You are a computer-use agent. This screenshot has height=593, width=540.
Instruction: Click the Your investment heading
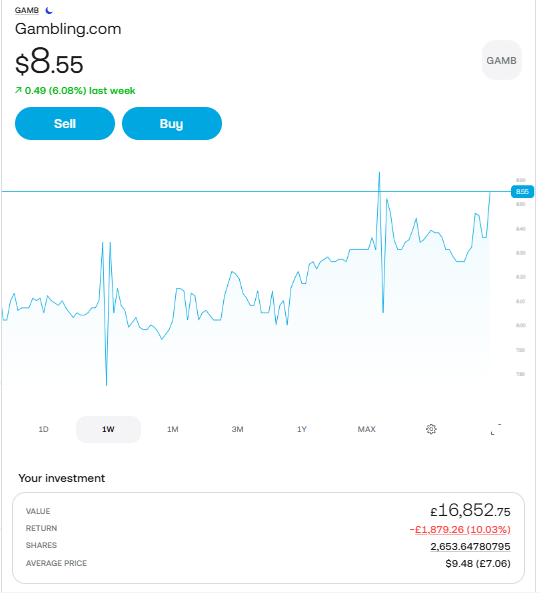click(62, 478)
